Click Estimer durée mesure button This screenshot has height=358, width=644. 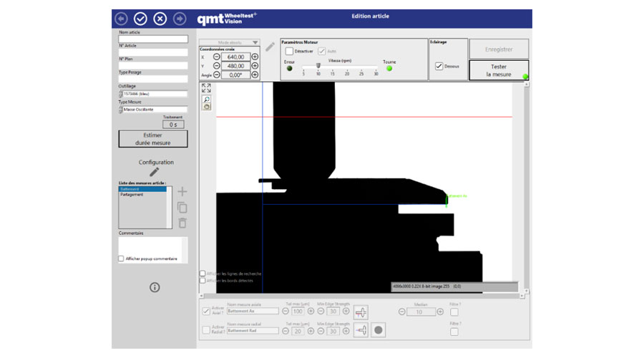[x=154, y=138]
